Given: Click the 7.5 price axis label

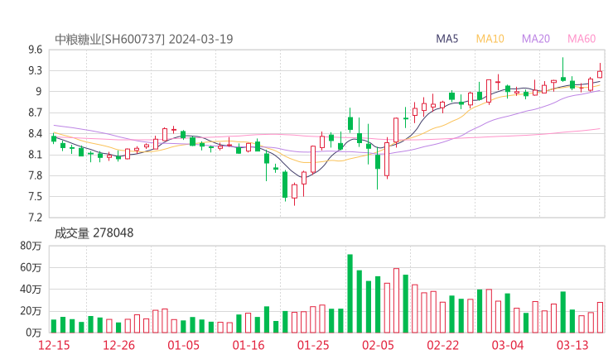Looking at the screenshot, I should coord(35,197).
